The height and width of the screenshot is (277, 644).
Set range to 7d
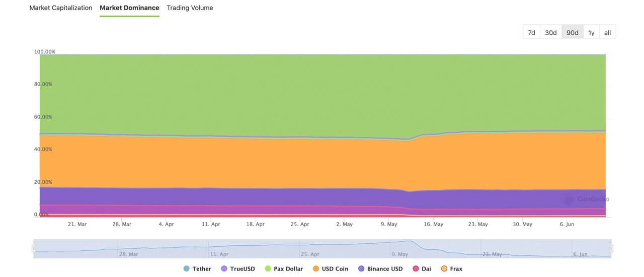[531, 32]
